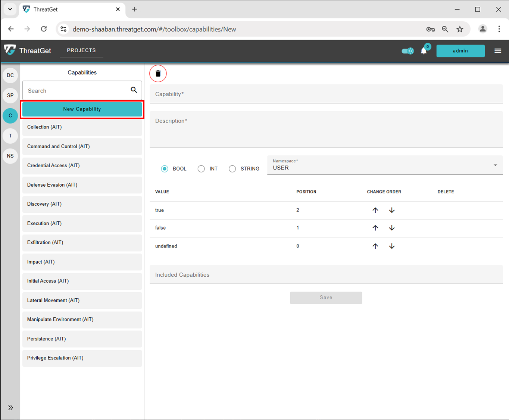This screenshot has width=509, height=420.
Task: Click the search magnifier in Capabilities panel
Action: click(134, 90)
